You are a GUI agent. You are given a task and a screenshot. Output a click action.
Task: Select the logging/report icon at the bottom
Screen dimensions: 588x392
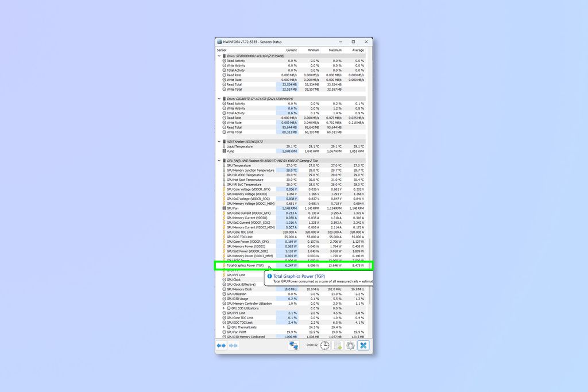pos(338,346)
